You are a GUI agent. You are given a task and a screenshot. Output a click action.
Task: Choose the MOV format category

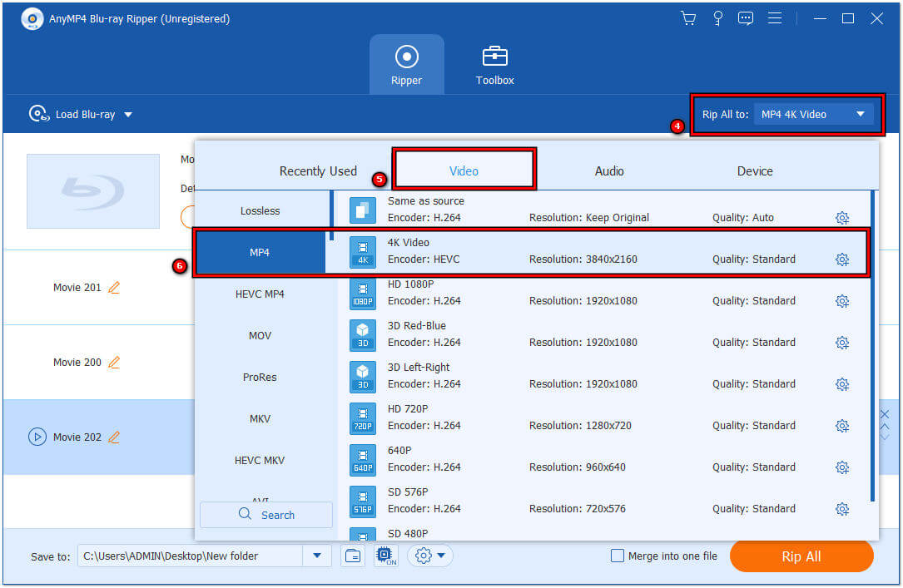260,335
